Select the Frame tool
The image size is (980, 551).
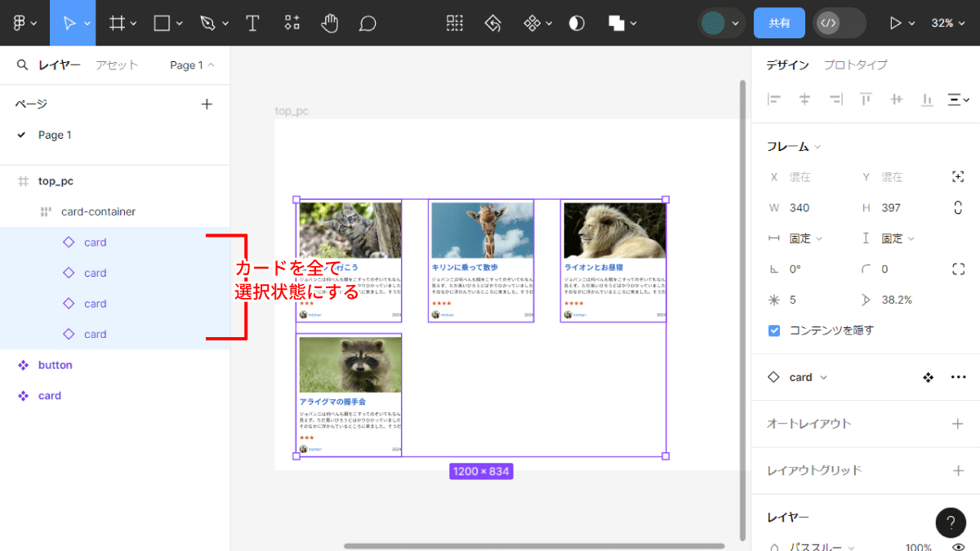(118, 23)
